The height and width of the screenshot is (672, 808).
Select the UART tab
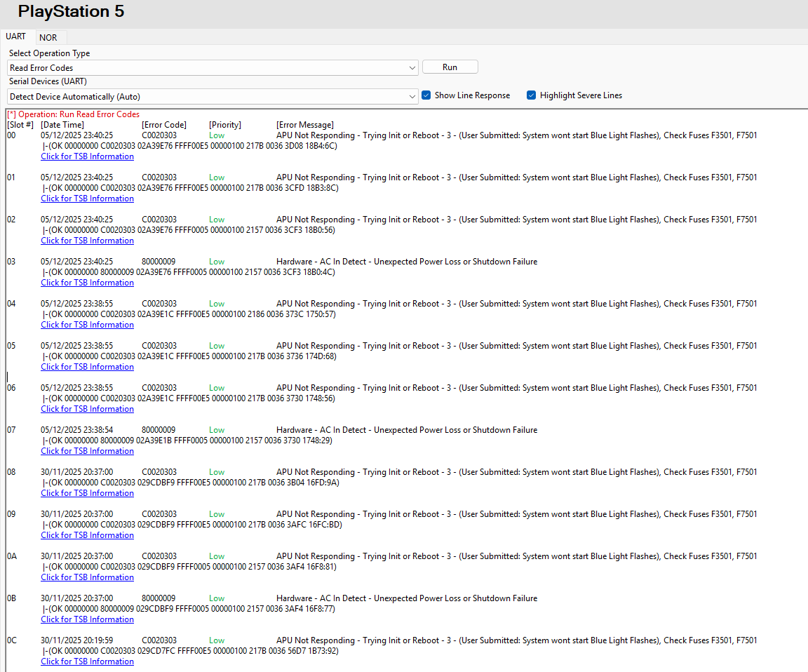[16, 36]
